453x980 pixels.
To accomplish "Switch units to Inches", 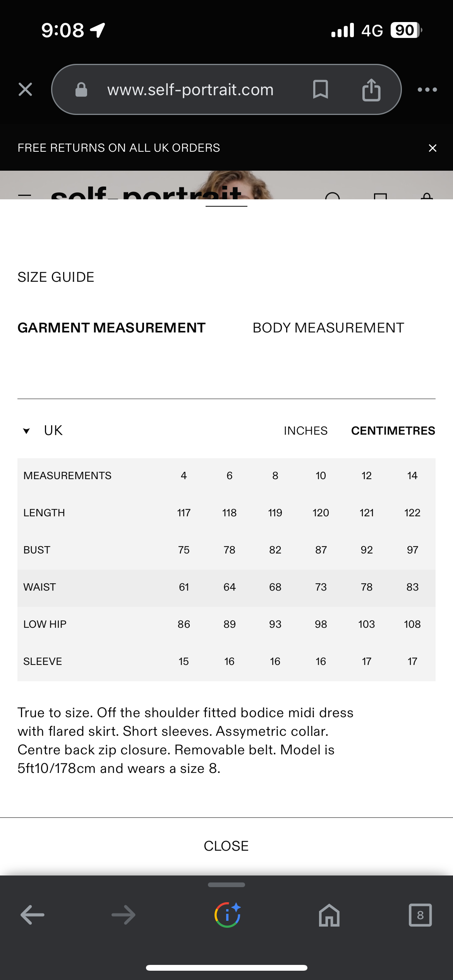I will [305, 431].
